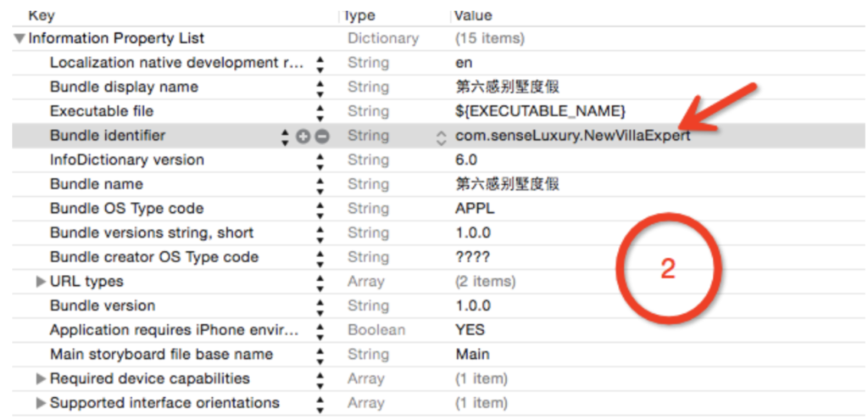Image resolution: width=868 pixels, height=420 pixels.
Task: Open key stepper for URL types
Action: tap(320, 283)
